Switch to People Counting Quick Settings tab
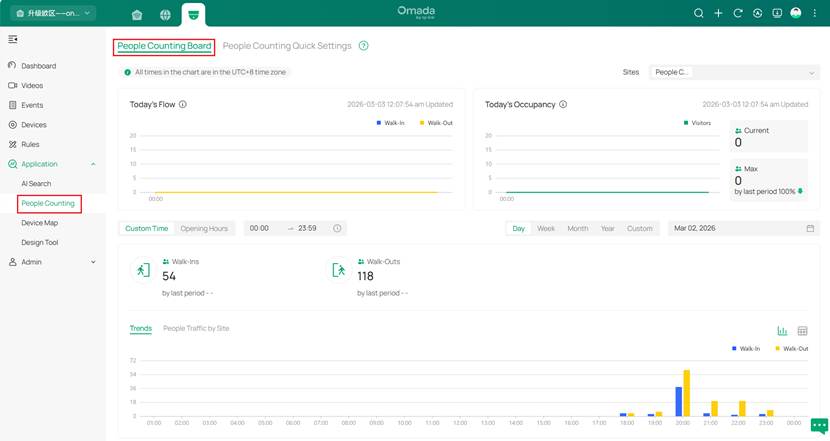This screenshot has width=830, height=441. point(286,46)
